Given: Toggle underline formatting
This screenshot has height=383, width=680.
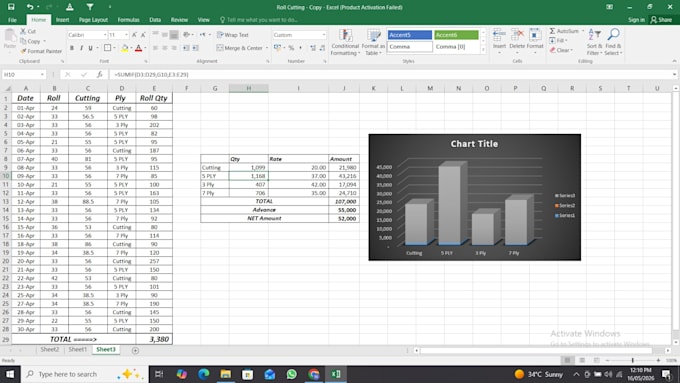Looking at the screenshot, I should click(90, 48).
